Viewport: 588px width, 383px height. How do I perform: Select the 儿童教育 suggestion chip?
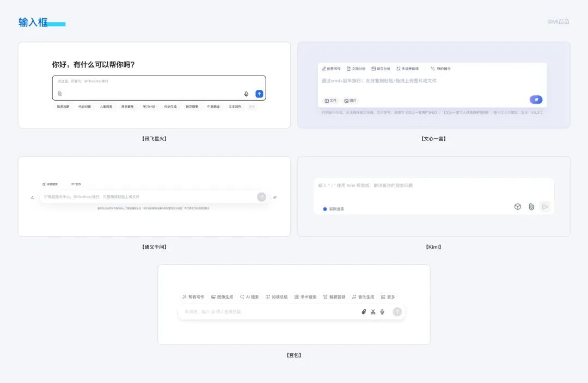pos(106,107)
